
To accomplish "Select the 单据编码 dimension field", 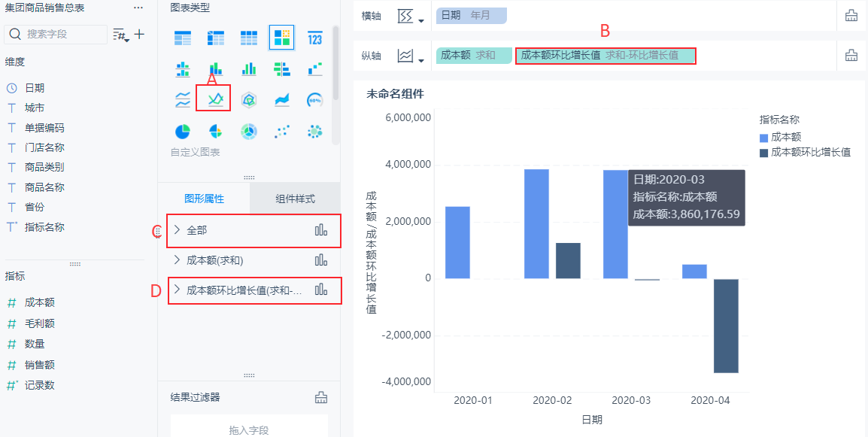I will click(x=45, y=128).
